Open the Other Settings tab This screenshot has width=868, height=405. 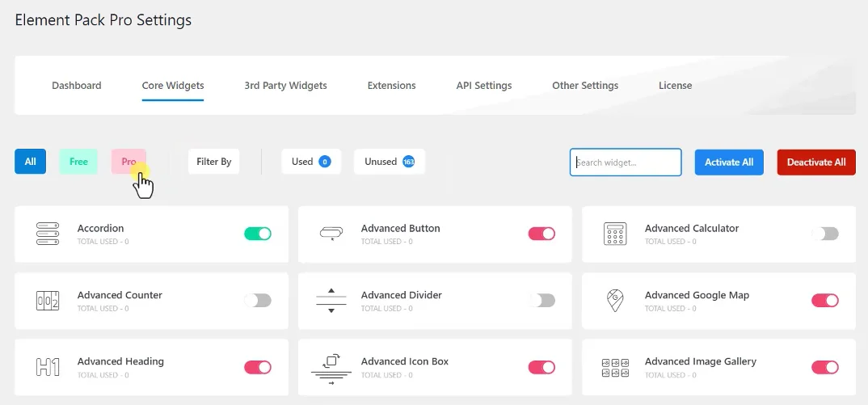(x=585, y=86)
